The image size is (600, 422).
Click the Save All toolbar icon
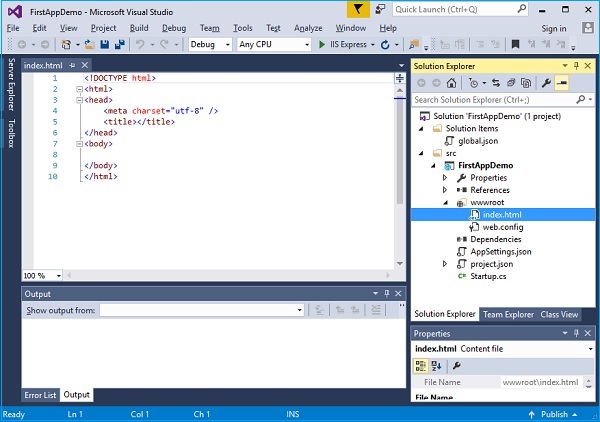[x=119, y=45]
